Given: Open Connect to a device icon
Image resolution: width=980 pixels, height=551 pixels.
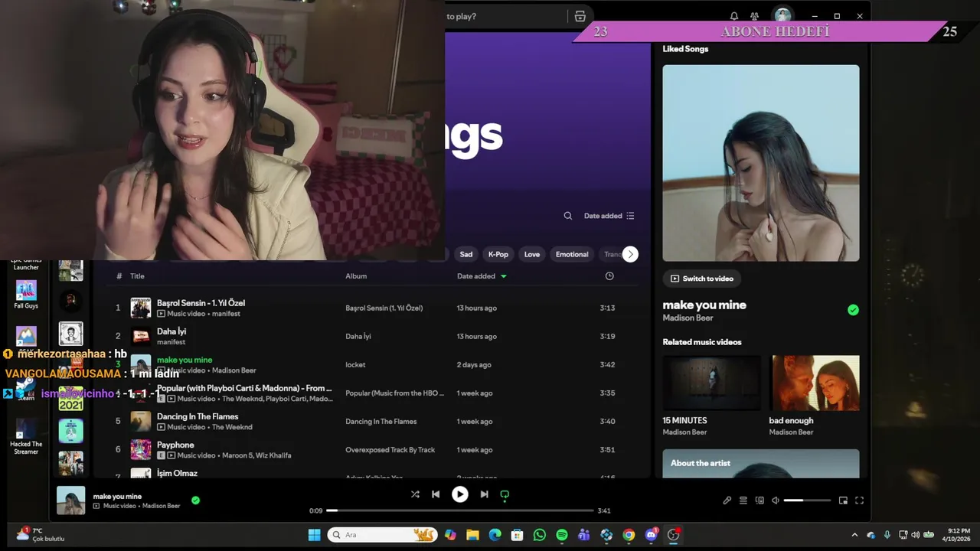Looking at the screenshot, I should pyautogui.click(x=759, y=500).
